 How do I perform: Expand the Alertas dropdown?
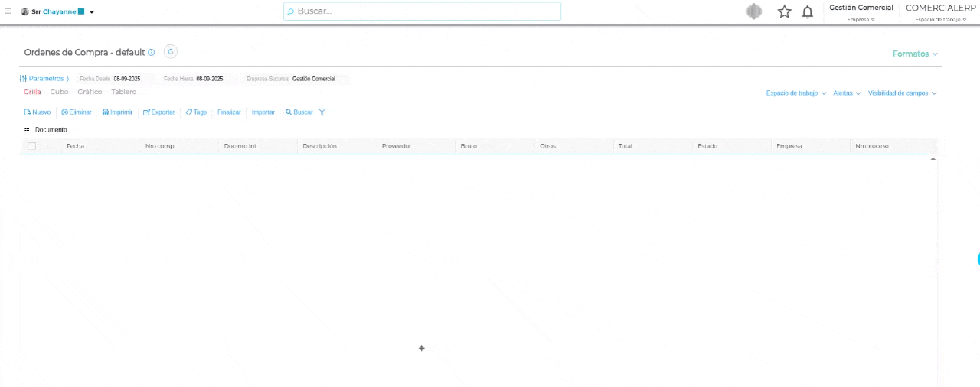coord(847,93)
